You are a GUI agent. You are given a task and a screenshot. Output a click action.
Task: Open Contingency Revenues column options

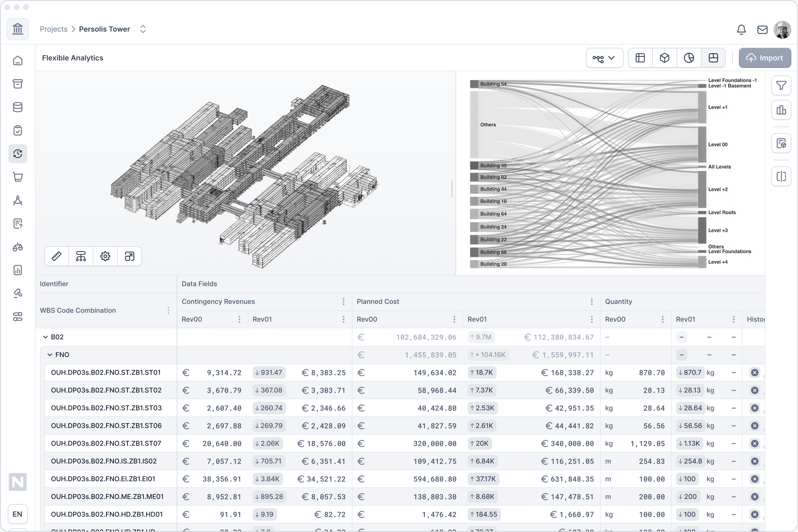tap(344, 301)
